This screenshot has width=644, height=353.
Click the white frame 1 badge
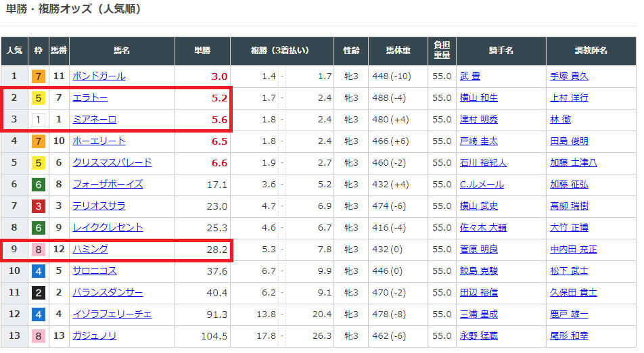pos(39,120)
